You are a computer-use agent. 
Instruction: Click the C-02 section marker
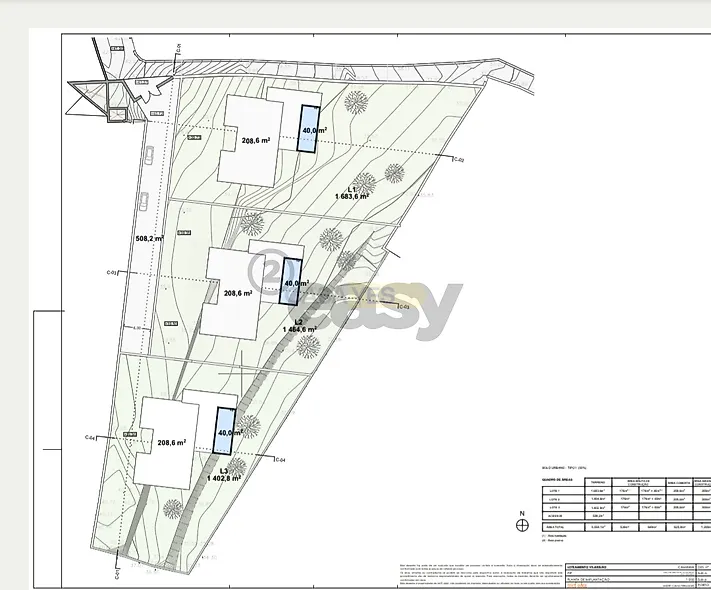tap(459, 160)
